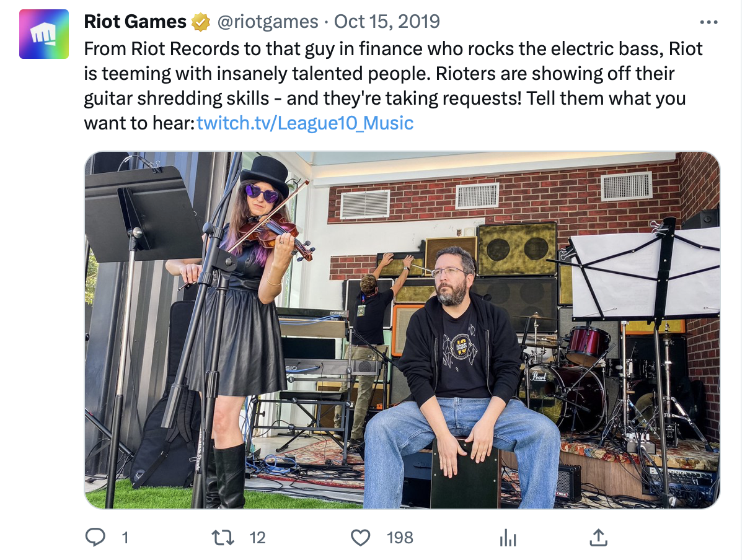The height and width of the screenshot is (560, 750).
Task: Open the Riot Games display name profile
Action: point(135,22)
